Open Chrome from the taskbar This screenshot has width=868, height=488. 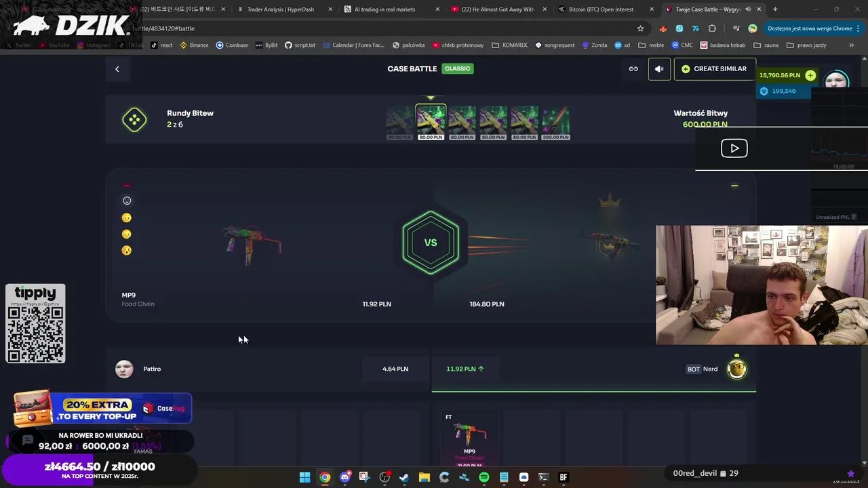pyautogui.click(x=325, y=477)
